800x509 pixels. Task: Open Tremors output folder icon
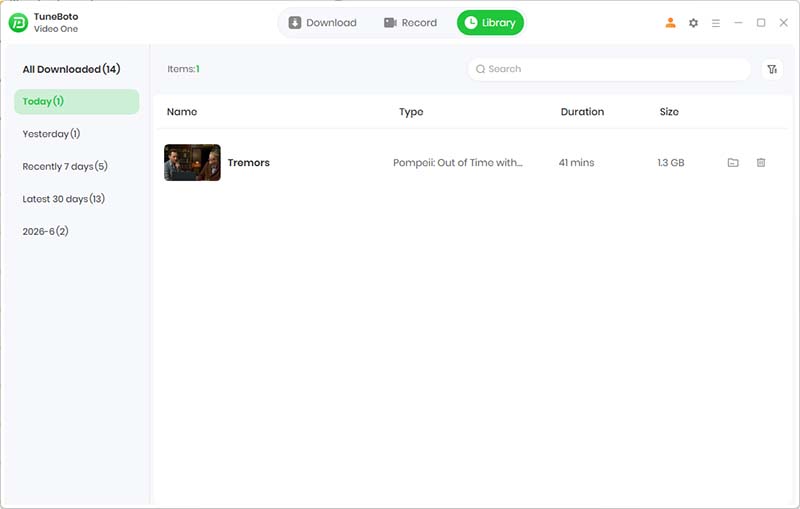[733, 163]
